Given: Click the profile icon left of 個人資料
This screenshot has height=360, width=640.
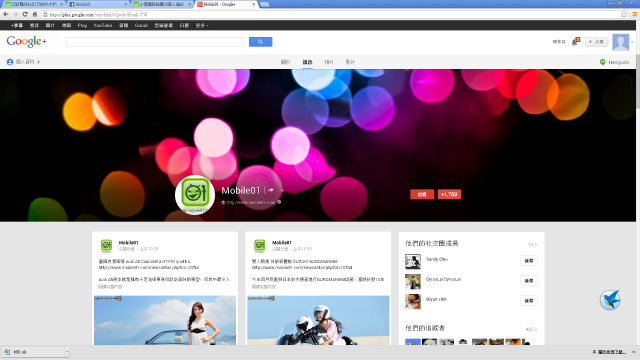Looking at the screenshot, I should [x=10, y=62].
